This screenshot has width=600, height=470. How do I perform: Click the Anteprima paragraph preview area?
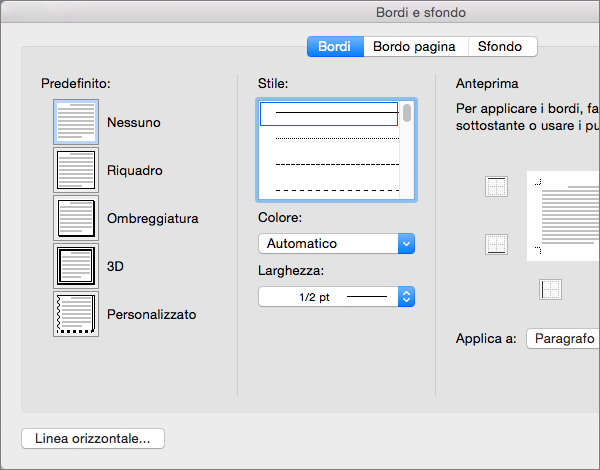563,216
